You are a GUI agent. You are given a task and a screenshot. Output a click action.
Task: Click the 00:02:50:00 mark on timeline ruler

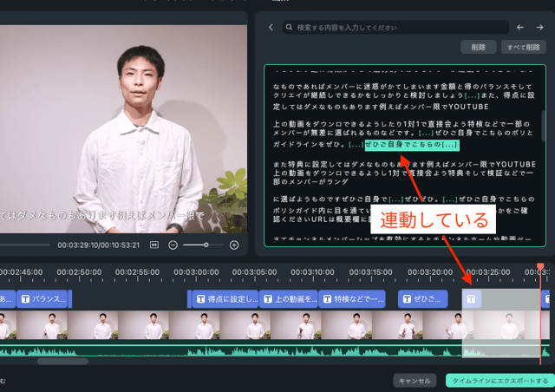(79, 272)
